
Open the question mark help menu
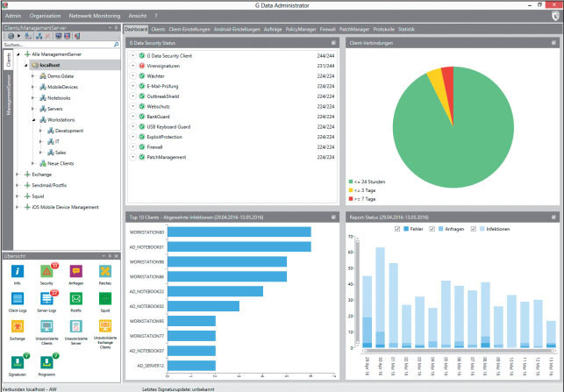156,16
